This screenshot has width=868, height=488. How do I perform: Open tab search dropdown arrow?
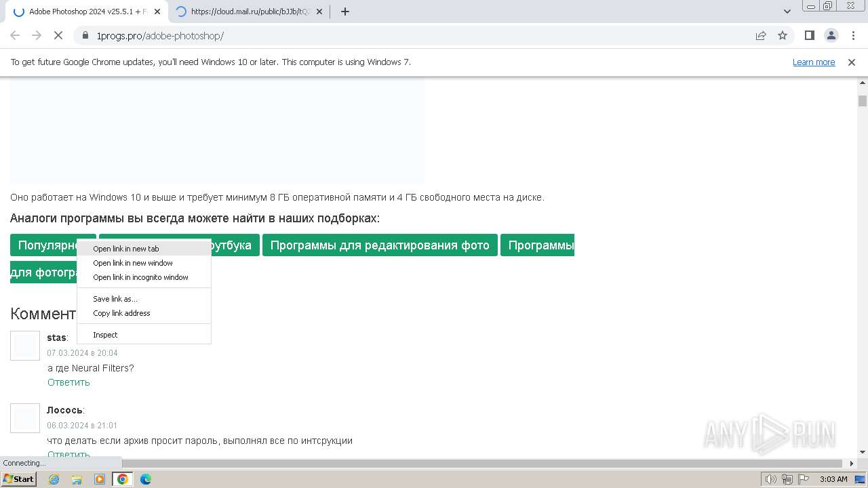787,12
